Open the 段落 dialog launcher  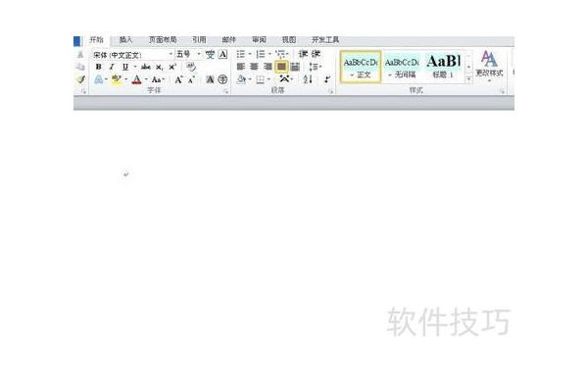point(331,91)
